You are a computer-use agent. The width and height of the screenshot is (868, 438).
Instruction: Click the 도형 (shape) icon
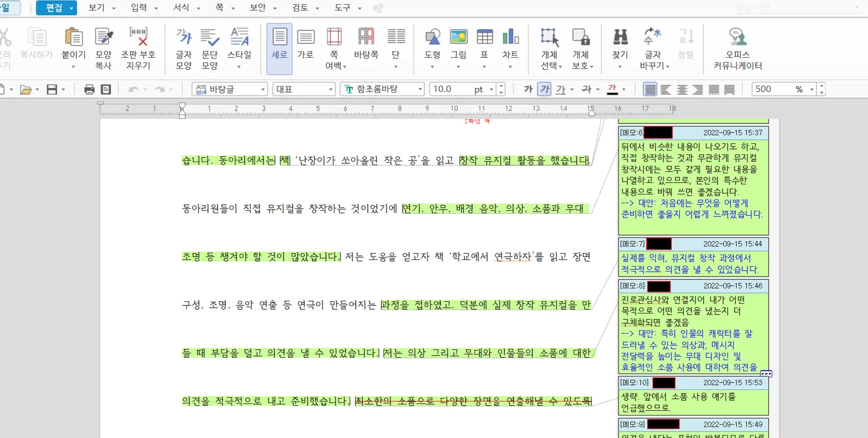432,38
